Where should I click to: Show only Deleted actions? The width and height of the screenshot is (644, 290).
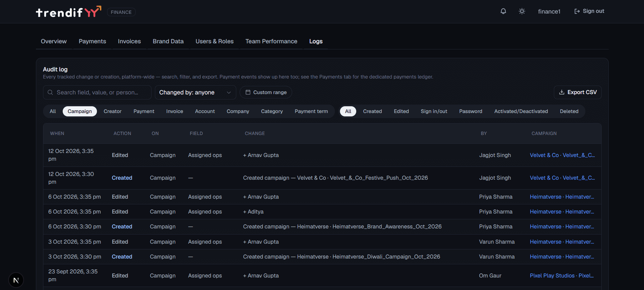569,111
